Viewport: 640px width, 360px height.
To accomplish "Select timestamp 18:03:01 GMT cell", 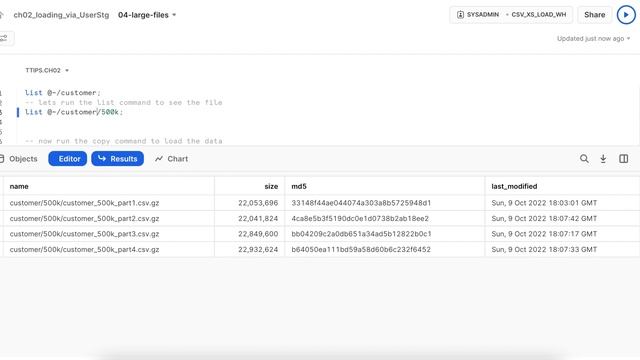I will click(x=562, y=203).
